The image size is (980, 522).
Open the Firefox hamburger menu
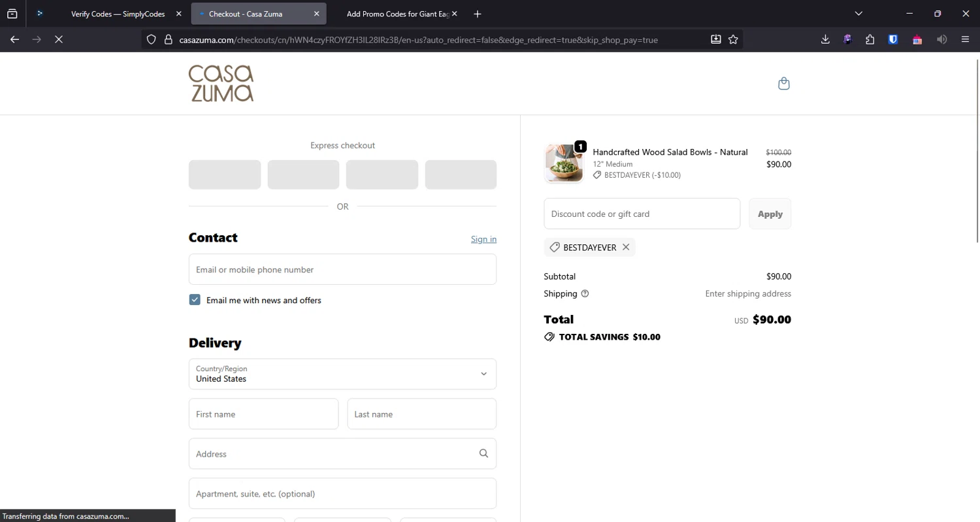(x=965, y=40)
